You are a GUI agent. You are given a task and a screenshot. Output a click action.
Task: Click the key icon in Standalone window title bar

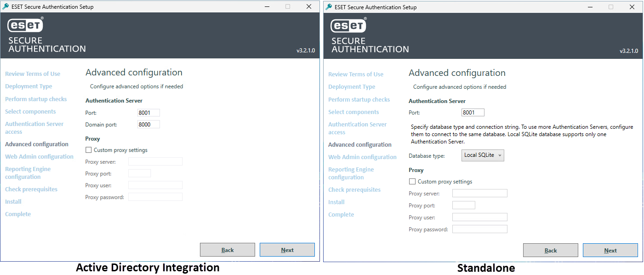click(x=329, y=7)
